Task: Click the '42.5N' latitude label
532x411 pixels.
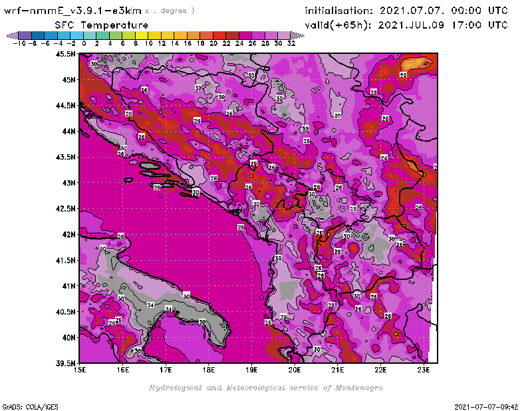Action: (65, 209)
